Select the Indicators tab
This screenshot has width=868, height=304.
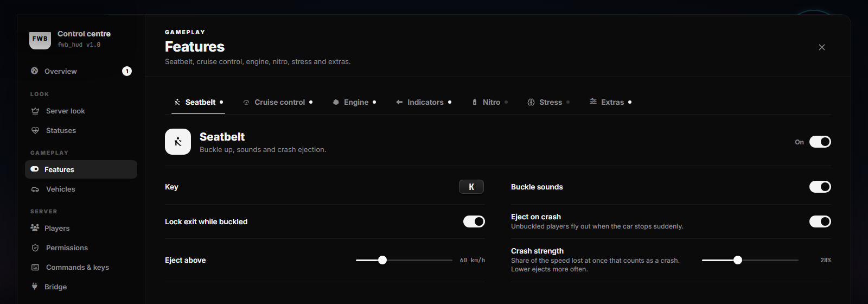(x=424, y=102)
